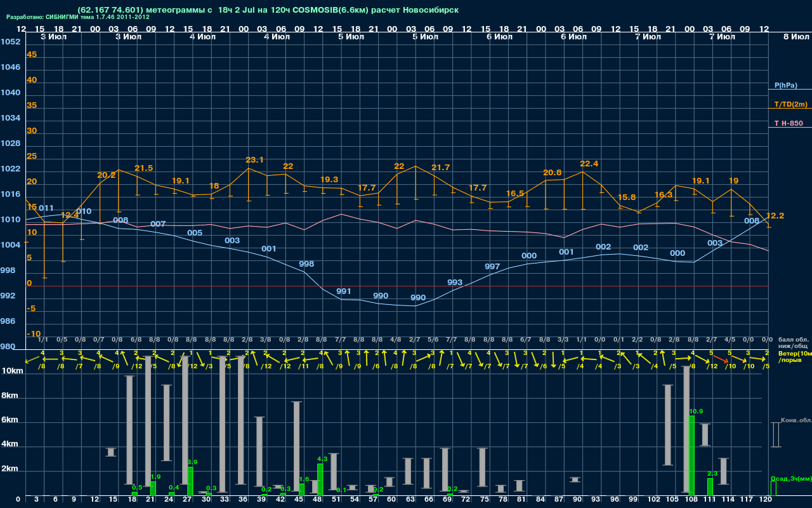Click the 'Конв.обл.' legend label
This screenshot has width=812, height=508.
[x=796, y=420]
